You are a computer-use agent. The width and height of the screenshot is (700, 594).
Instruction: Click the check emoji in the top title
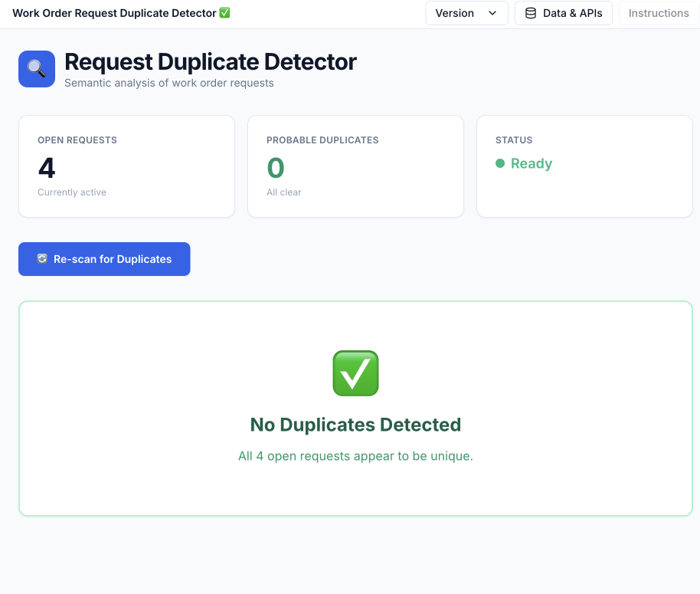tap(224, 13)
